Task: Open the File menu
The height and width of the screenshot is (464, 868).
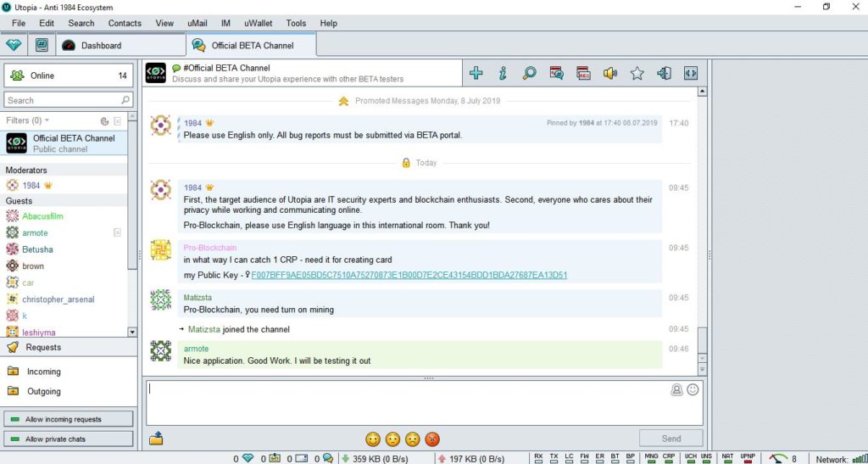Action: click(x=19, y=23)
